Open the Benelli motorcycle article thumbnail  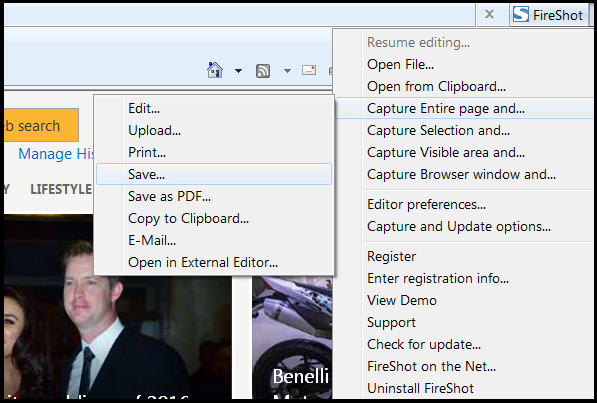point(292,338)
